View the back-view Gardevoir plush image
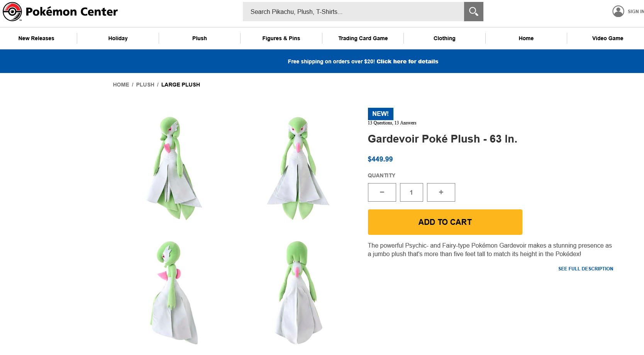 click(x=298, y=293)
